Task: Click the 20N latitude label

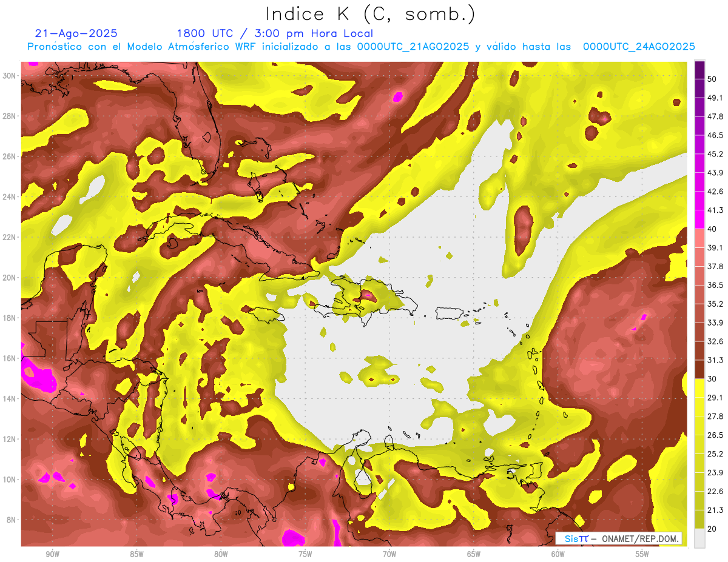Action: 10,278
